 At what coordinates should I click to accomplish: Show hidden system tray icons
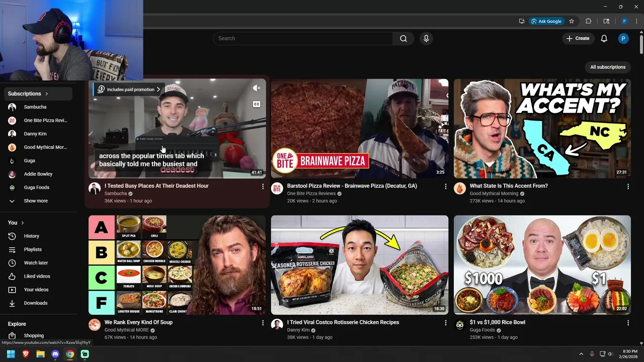(581, 354)
